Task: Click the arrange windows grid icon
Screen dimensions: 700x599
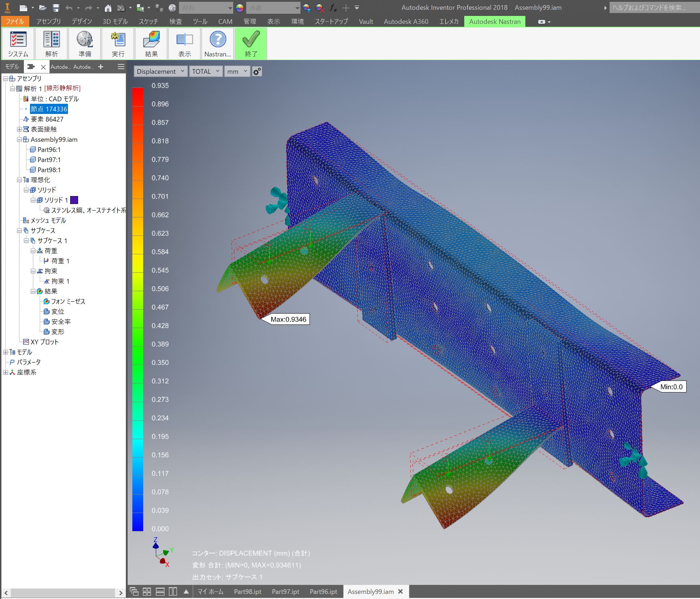Action: pyautogui.click(x=147, y=591)
